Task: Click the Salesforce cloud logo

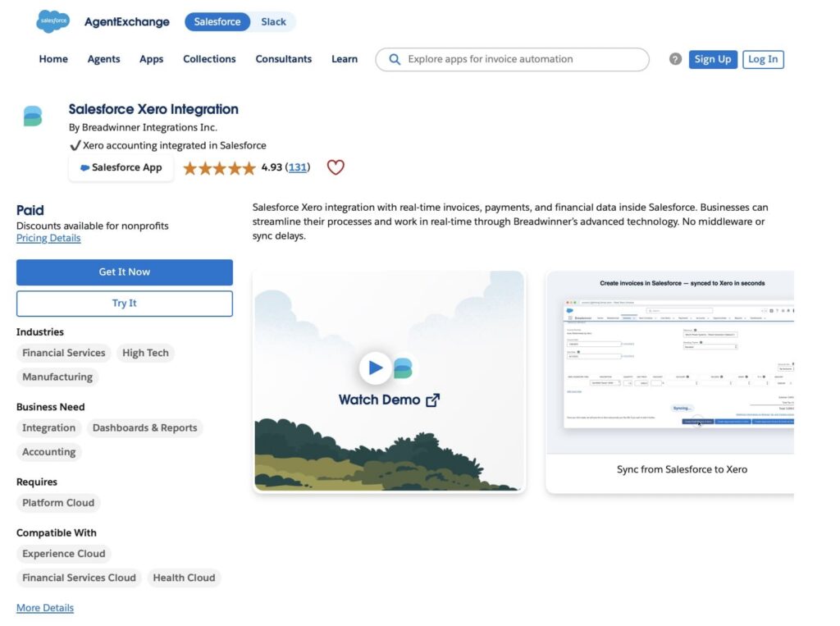Action: 52,21
